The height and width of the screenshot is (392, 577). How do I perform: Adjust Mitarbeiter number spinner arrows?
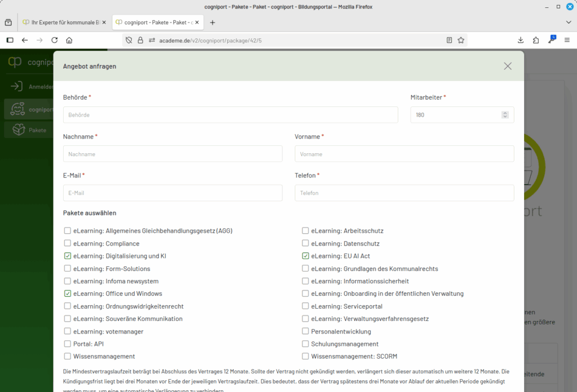(x=505, y=115)
